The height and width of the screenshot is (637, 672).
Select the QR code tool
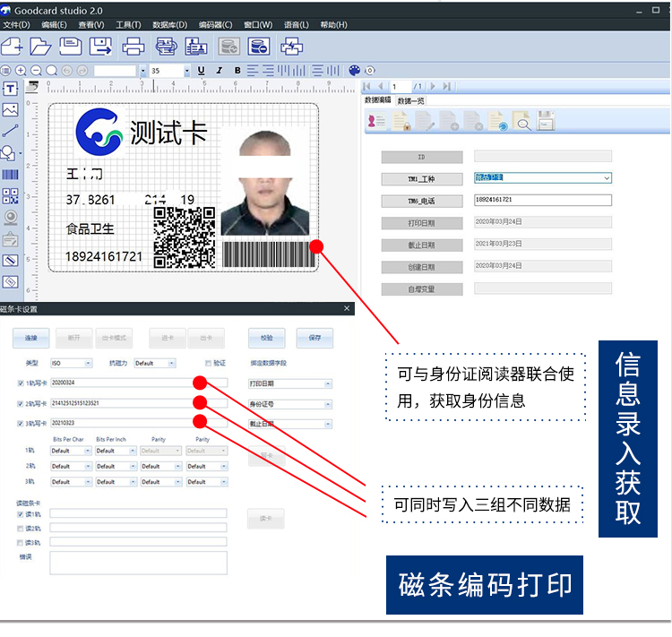point(10,196)
